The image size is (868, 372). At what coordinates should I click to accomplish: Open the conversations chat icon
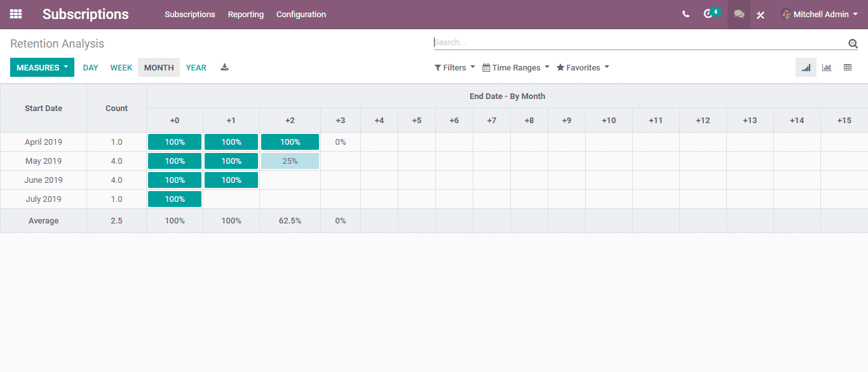(738, 14)
